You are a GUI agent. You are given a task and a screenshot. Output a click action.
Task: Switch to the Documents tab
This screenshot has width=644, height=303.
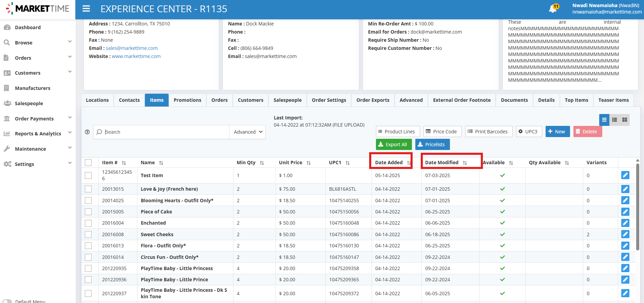(x=514, y=100)
